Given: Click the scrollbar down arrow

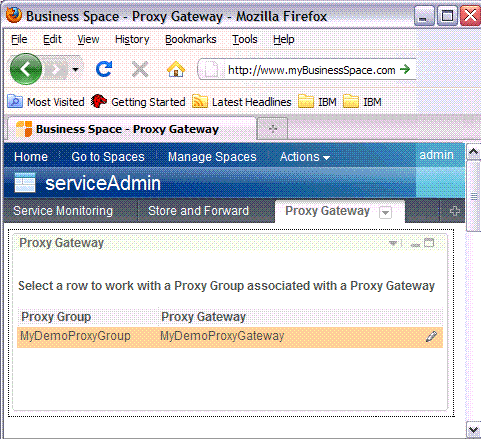Looking at the screenshot, I should click(x=473, y=430).
